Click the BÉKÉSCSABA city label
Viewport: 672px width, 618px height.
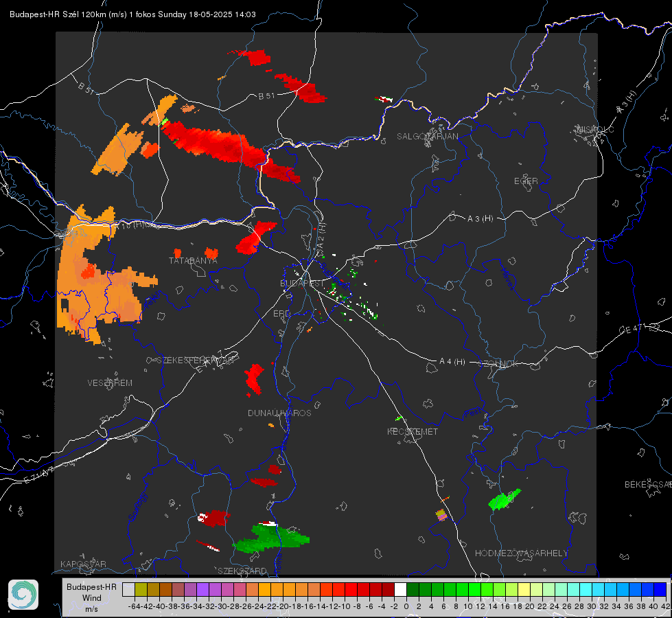pos(648,485)
